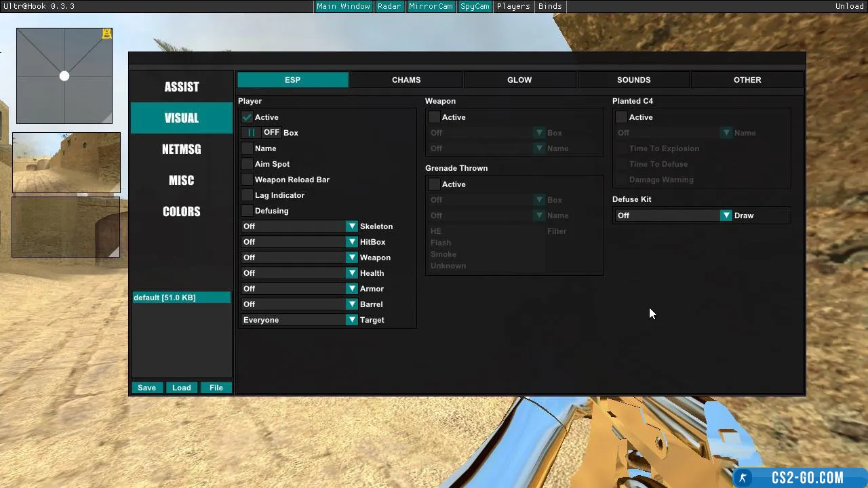Click the radar window resize corner grip
Viewport: 868px width, 488px height.
[x=107, y=119]
